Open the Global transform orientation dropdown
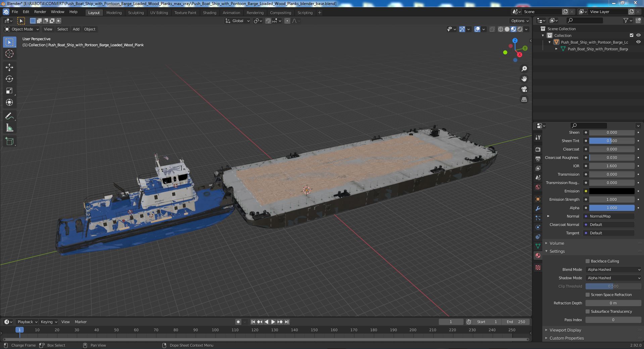The width and height of the screenshot is (644, 349). [x=238, y=21]
